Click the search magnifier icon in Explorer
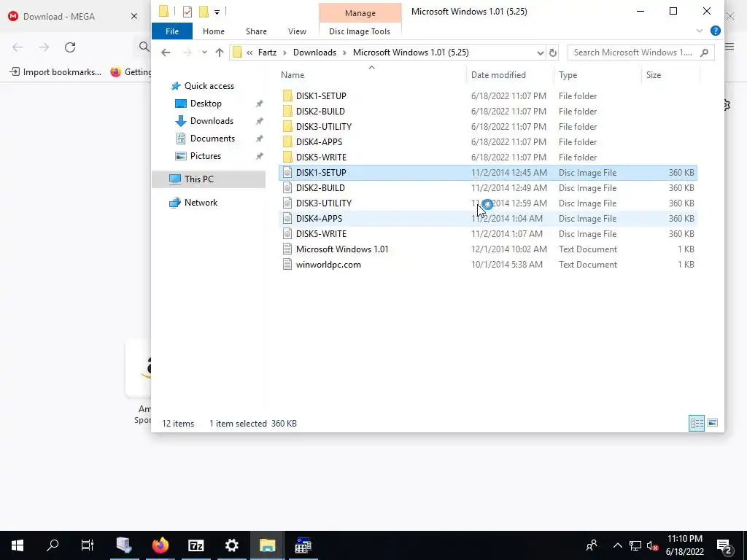The image size is (747, 560). coord(704,52)
